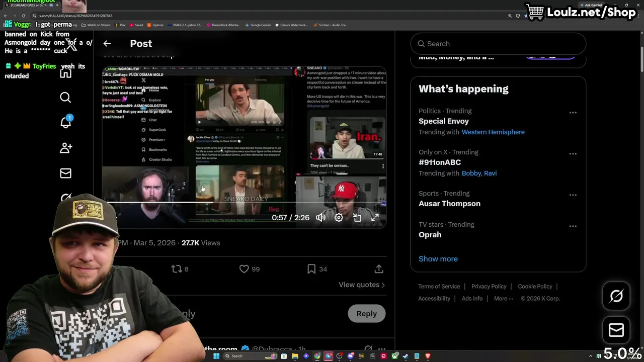Seek the video progress bar

pyautogui.click(x=244, y=202)
